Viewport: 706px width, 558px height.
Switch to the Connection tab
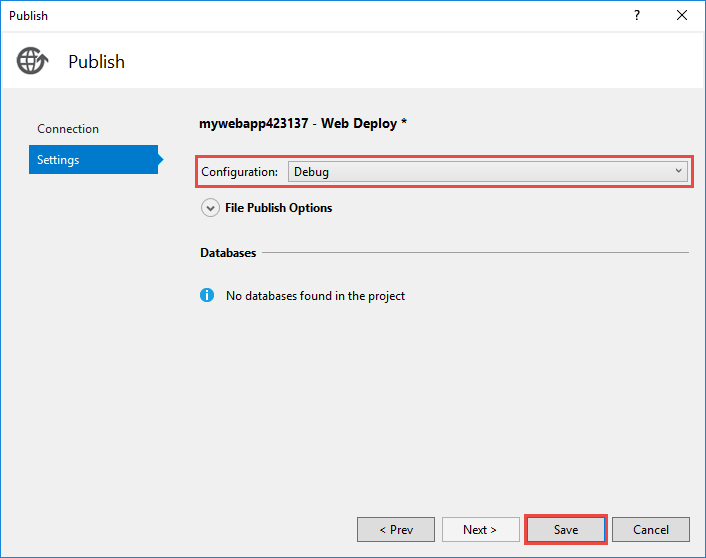[68, 129]
